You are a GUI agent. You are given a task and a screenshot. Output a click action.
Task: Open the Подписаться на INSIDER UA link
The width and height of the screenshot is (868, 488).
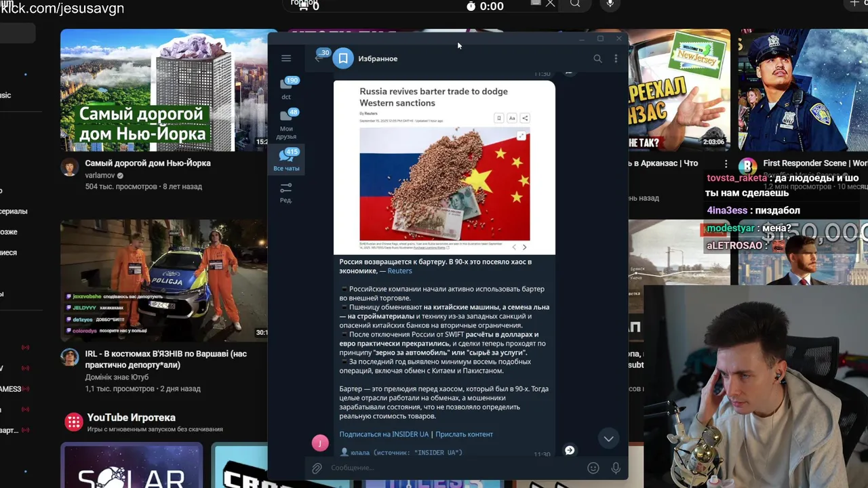click(384, 434)
